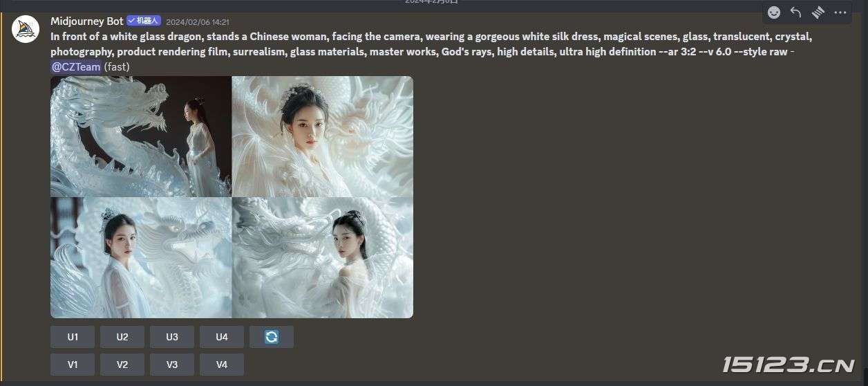
Task: Generate variations with the V3 button
Action: coord(172,365)
